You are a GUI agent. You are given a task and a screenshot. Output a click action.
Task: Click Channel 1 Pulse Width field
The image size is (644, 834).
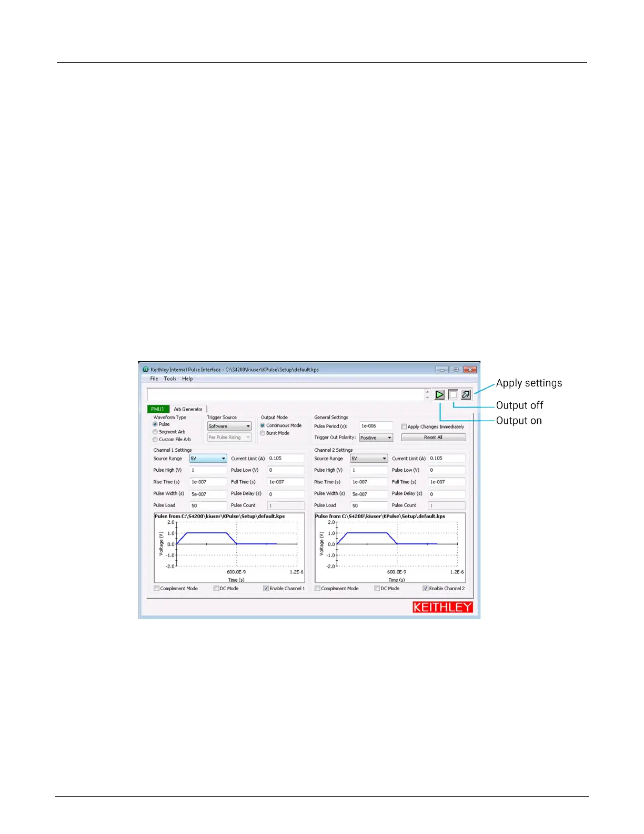pyautogui.click(x=208, y=494)
